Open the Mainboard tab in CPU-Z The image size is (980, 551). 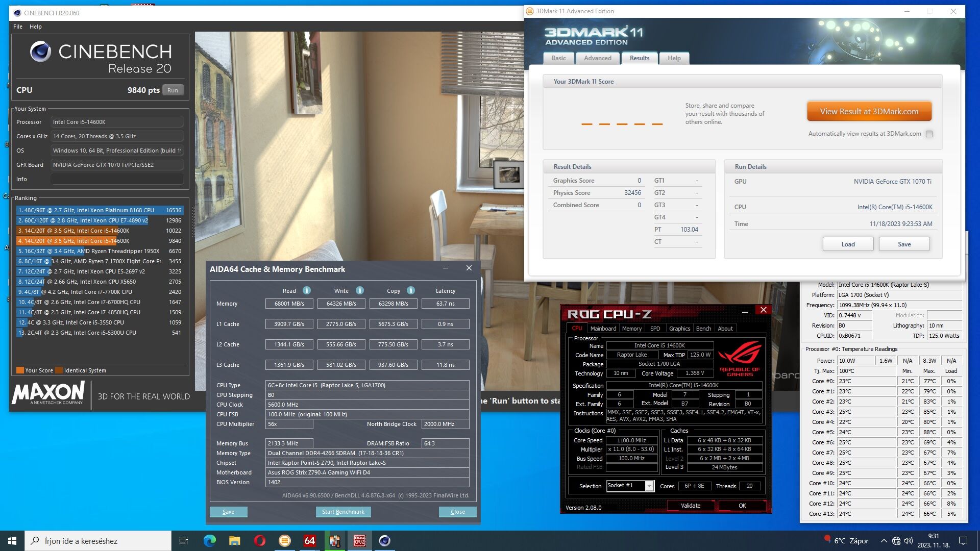pyautogui.click(x=603, y=329)
